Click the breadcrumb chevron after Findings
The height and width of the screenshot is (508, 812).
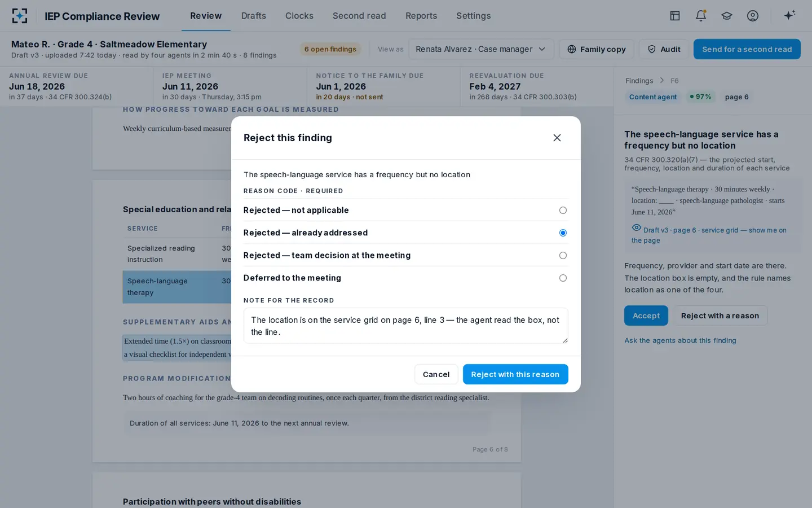(662, 81)
